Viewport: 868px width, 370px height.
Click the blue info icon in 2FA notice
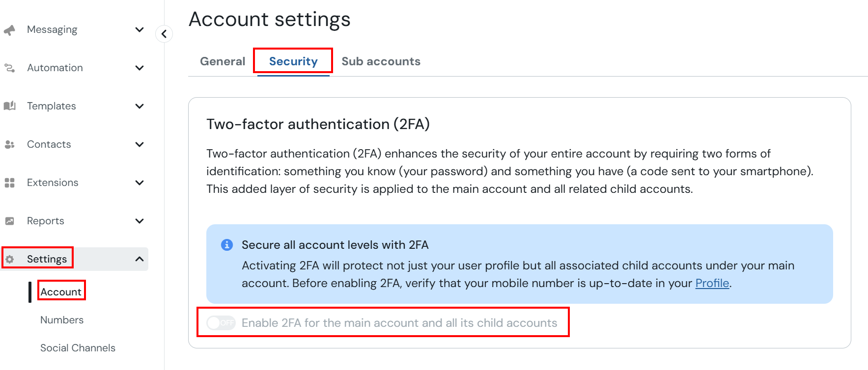pyautogui.click(x=227, y=244)
